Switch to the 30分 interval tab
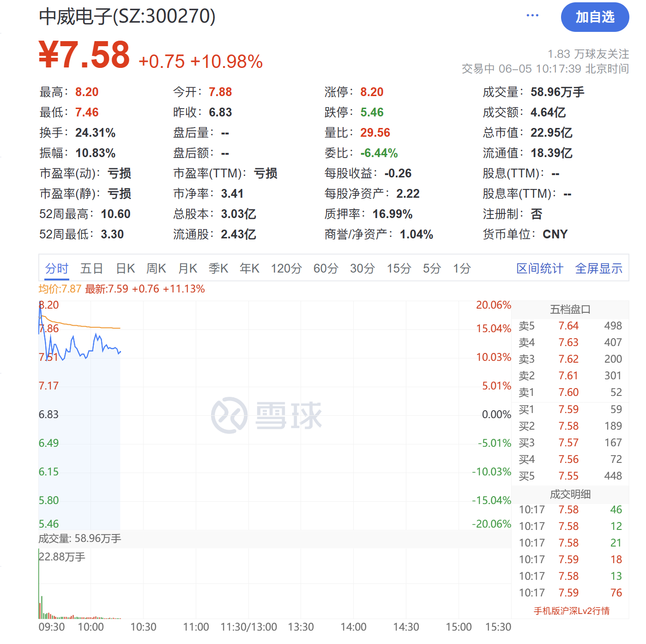646x644 pixels. (362, 268)
